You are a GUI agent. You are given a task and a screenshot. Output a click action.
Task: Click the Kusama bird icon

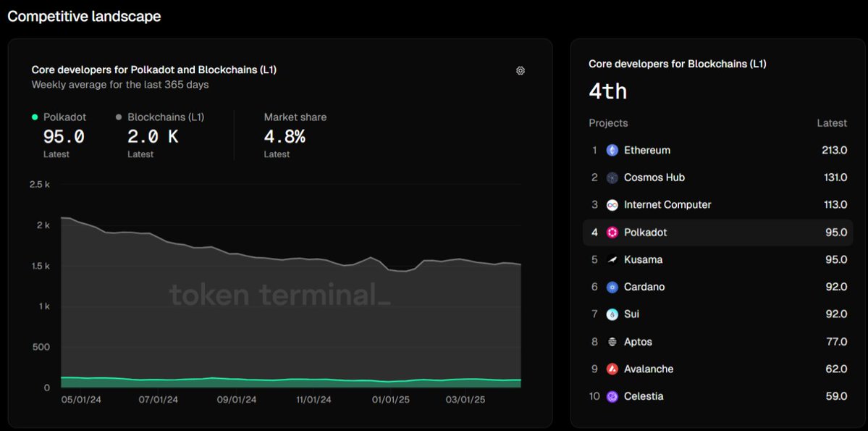(612, 259)
